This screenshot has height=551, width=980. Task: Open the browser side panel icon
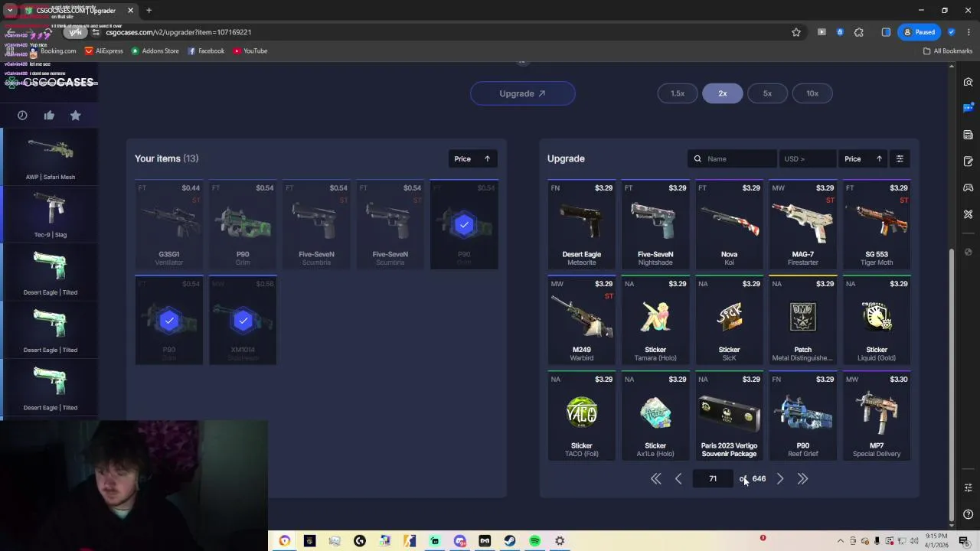point(886,32)
